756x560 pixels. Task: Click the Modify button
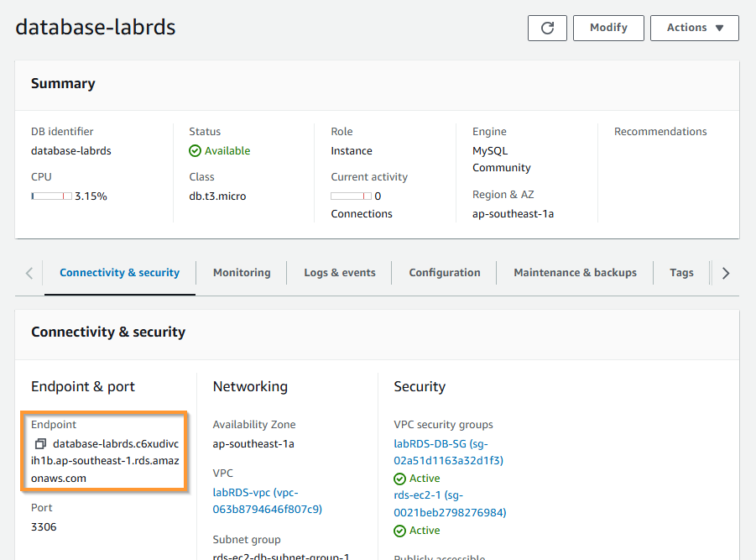coord(608,28)
